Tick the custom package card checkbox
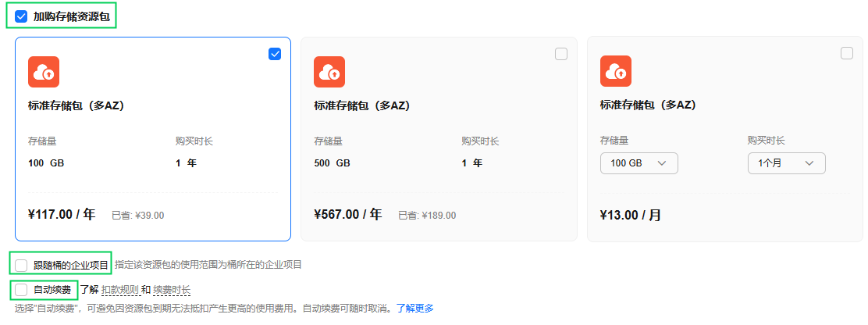Image resolution: width=868 pixels, height=325 pixels. [847, 53]
